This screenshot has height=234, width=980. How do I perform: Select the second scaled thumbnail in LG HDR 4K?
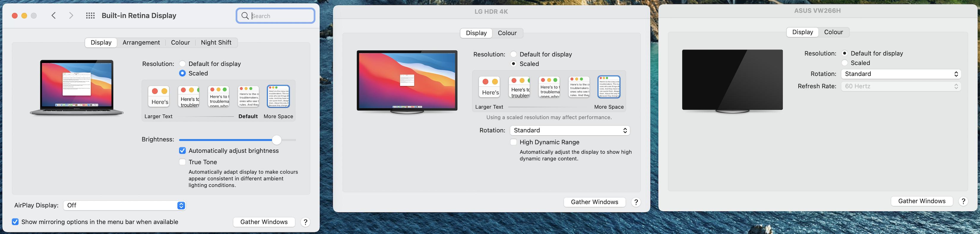pos(519,87)
